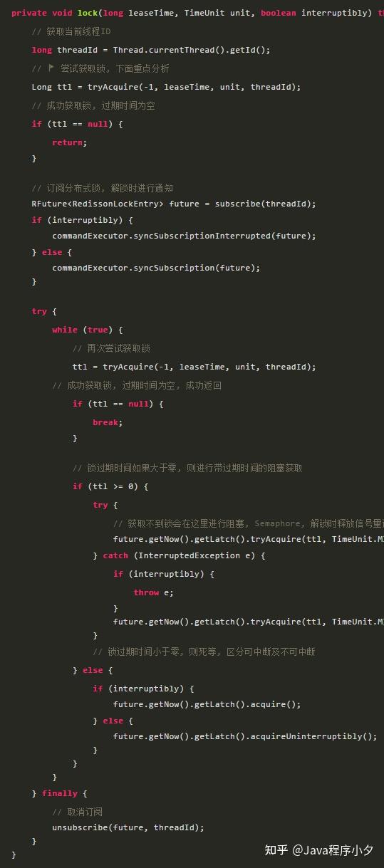Click the @Java程序小夕 watermark text
The image size is (384, 868).
[x=333, y=849]
